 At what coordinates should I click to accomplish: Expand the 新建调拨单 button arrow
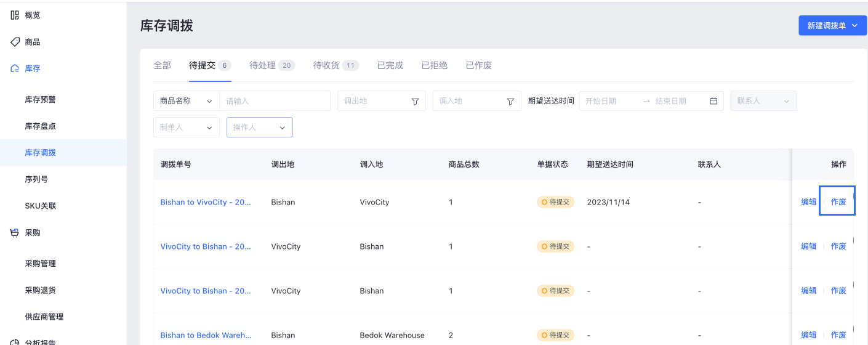click(x=855, y=26)
